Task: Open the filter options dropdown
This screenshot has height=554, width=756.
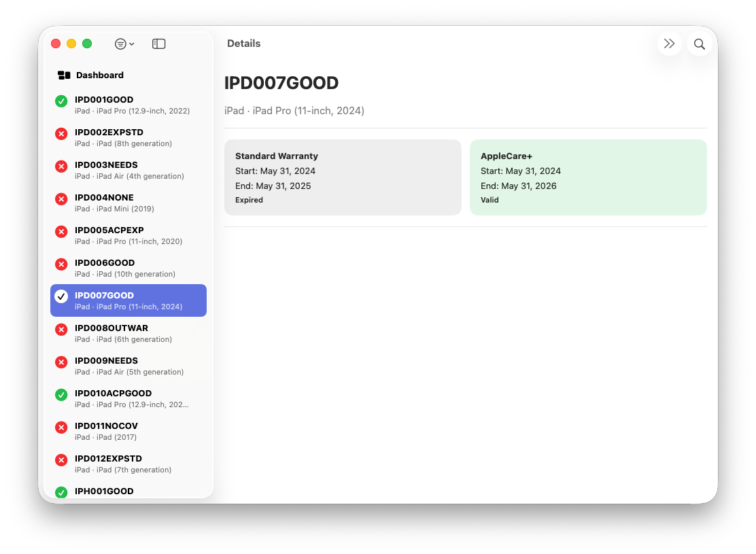Action: point(124,44)
